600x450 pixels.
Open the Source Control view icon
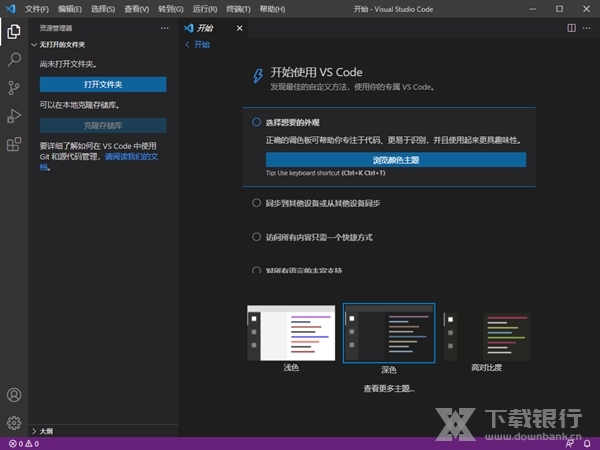(x=14, y=88)
